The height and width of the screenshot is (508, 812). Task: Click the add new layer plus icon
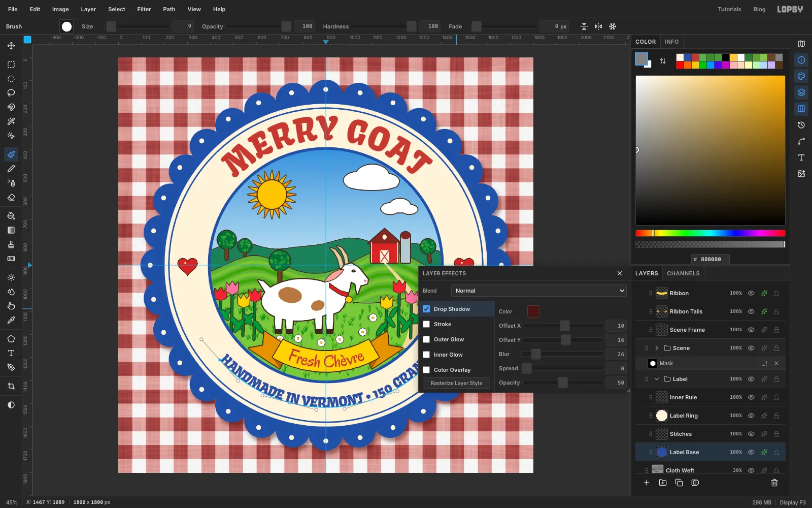coord(647,483)
